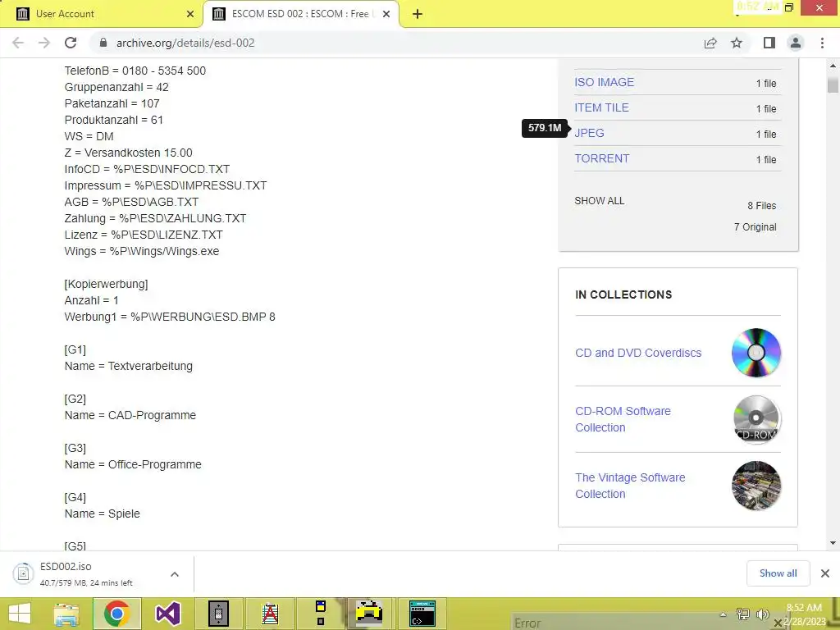Open a new browser tab
This screenshot has height=630, width=840.
[x=418, y=14]
